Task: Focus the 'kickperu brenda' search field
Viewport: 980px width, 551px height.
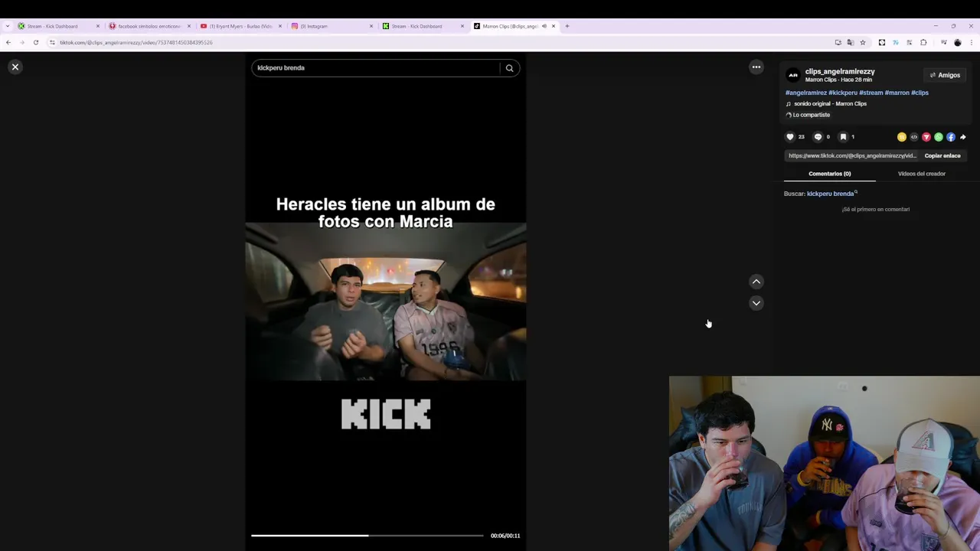Action: pos(375,68)
